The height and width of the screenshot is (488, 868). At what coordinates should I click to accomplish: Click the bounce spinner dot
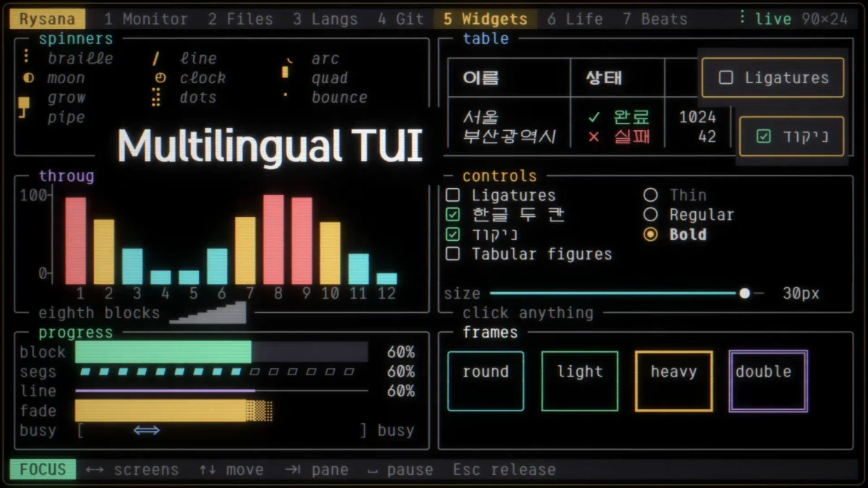pyautogui.click(x=286, y=95)
